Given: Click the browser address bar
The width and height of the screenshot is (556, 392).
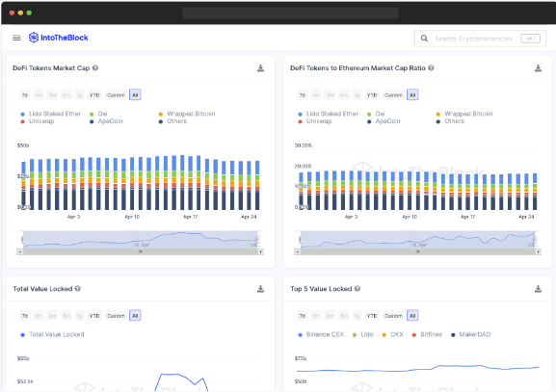Looking at the screenshot, I should pos(290,13).
